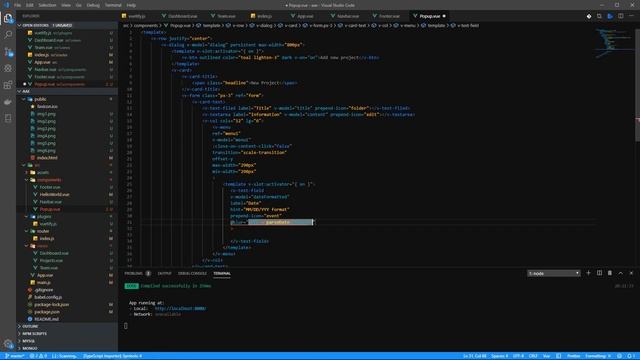Open the Docker view in the activity bar
This screenshot has width=640, height=360.
8,102
